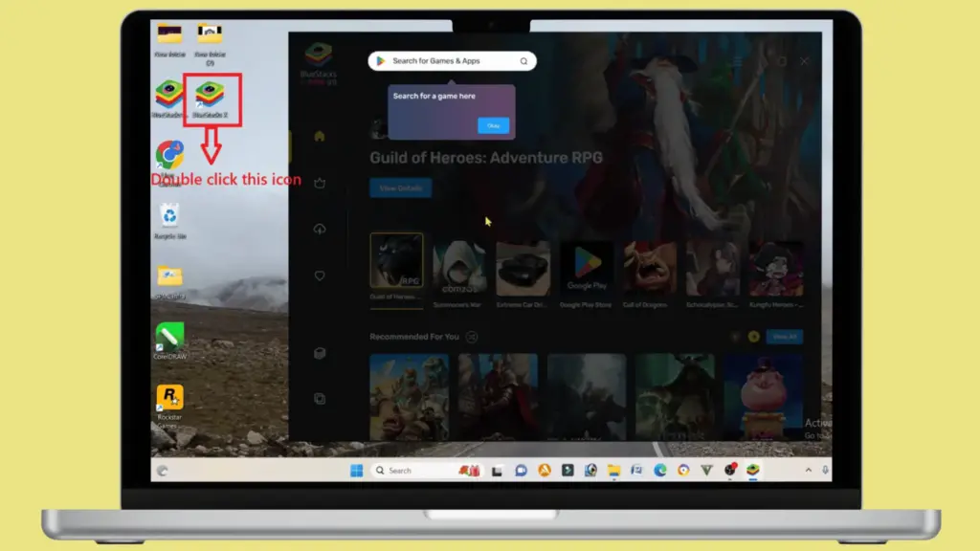Open the chat icon in the taskbar
This screenshot has height=551, width=980.
tap(521, 471)
